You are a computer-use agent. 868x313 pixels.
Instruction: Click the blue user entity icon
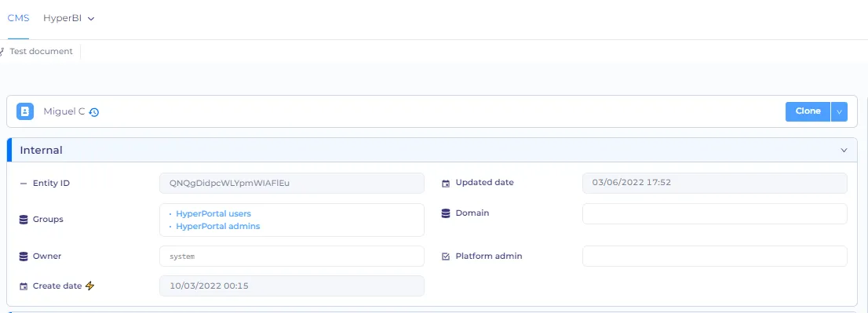pos(25,111)
